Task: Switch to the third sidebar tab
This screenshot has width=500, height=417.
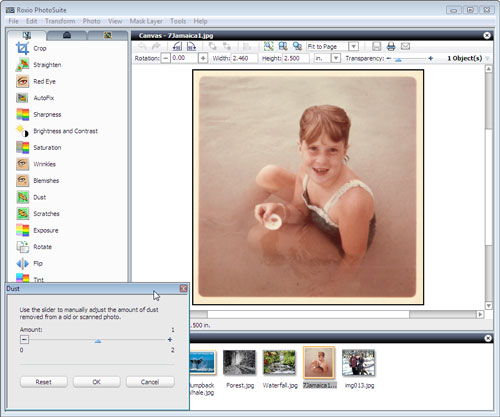Action: pyautogui.click(x=107, y=35)
